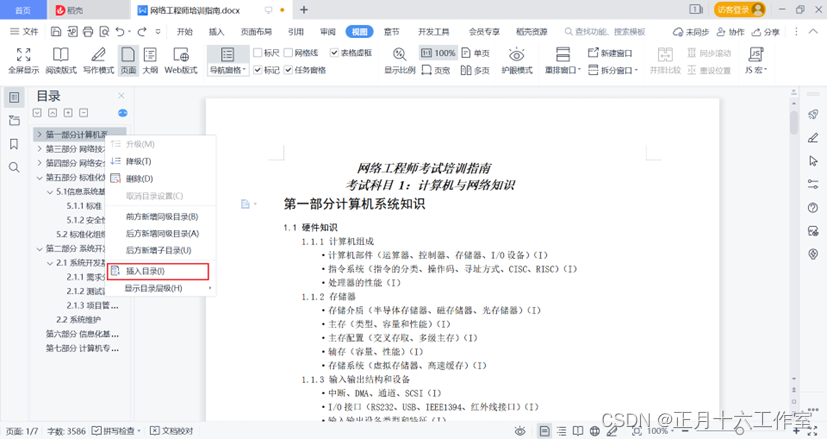Open the navigation pane (导航窗格) dropdown
The height and width of the screenshot is (439, 827).
228,71
